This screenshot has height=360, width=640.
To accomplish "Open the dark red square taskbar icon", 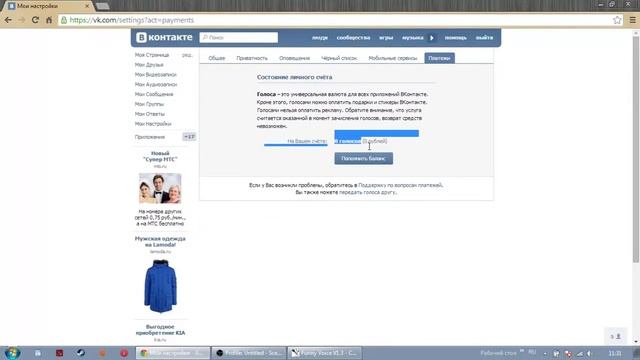I will 59,353.
